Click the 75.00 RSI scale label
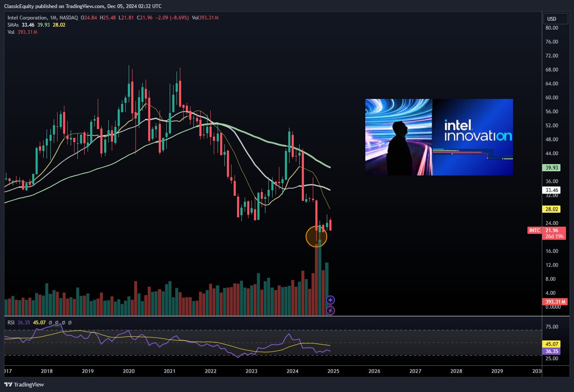Screen dimensions: 574x392 [x=552, y=327]
